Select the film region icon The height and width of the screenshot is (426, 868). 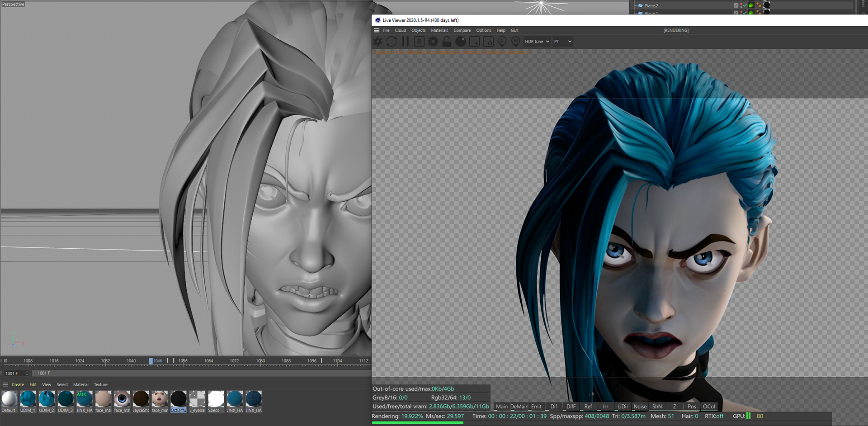[488, 42]
